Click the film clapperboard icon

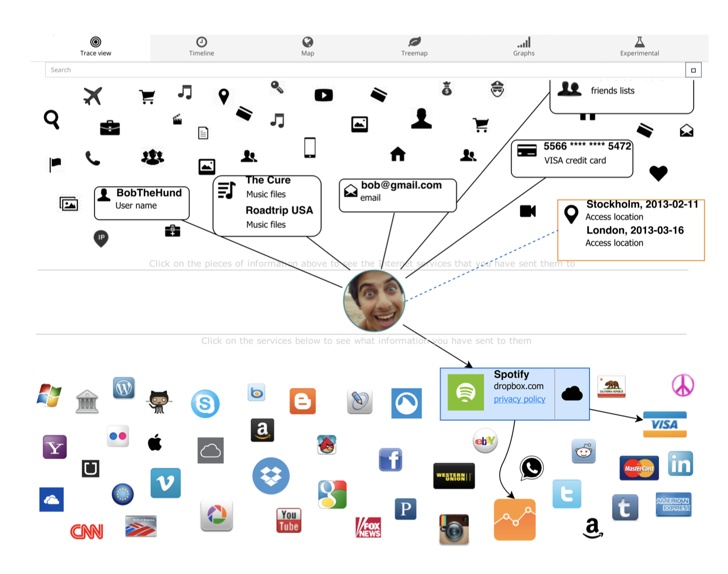(x=177, y=120)
